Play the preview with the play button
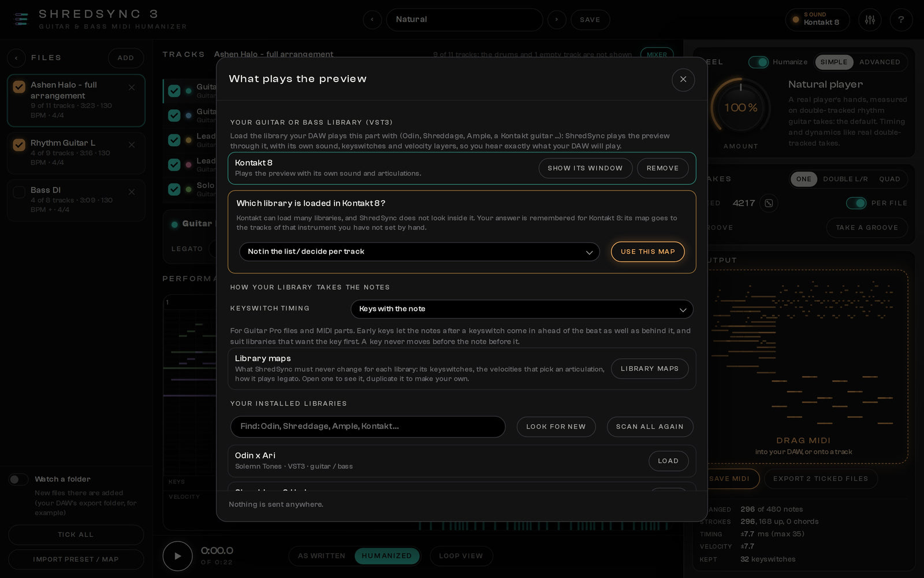Screen dimensions: 924x578 point(177,556)
